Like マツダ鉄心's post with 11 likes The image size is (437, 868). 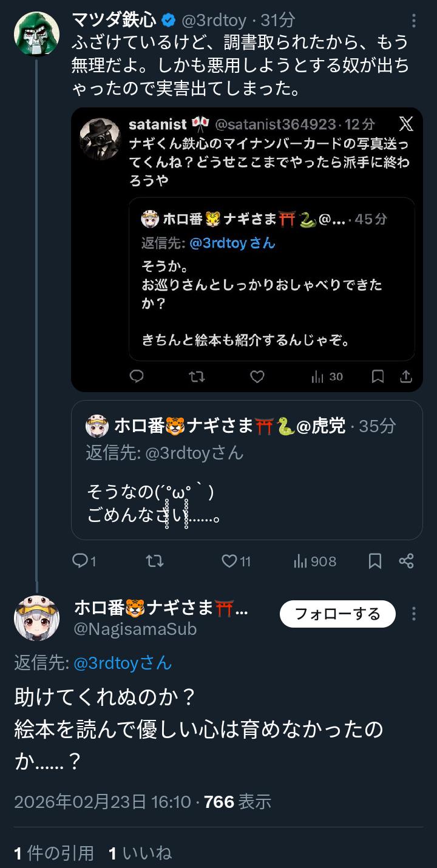point(229,561)
